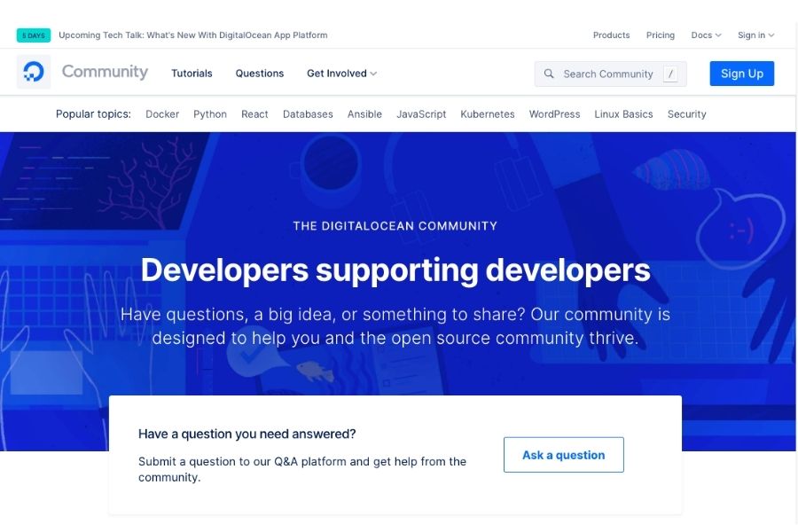This screenshot has width=798, height=532.
Task: Click the slash shortcut key icon
Action: click(x=670, y=74)
